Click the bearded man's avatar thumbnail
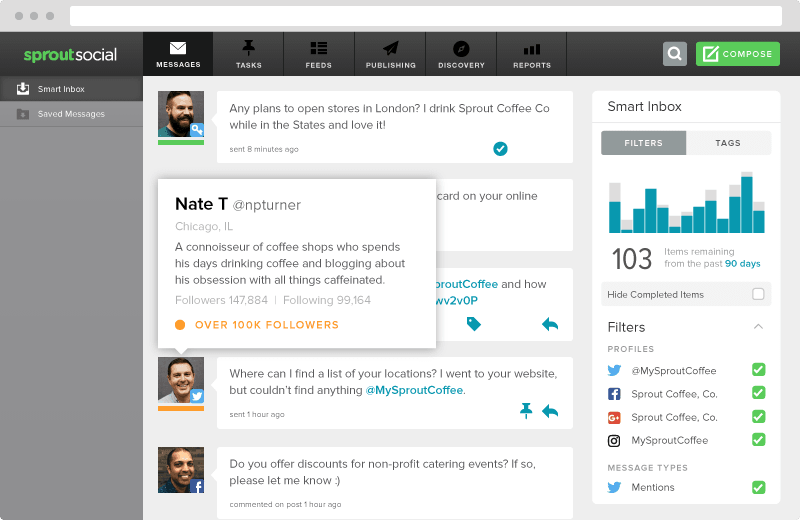800x520 pixels. (181, 114)
